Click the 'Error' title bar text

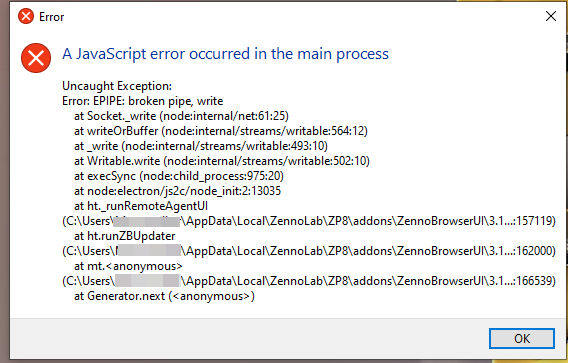coord(51,17)
